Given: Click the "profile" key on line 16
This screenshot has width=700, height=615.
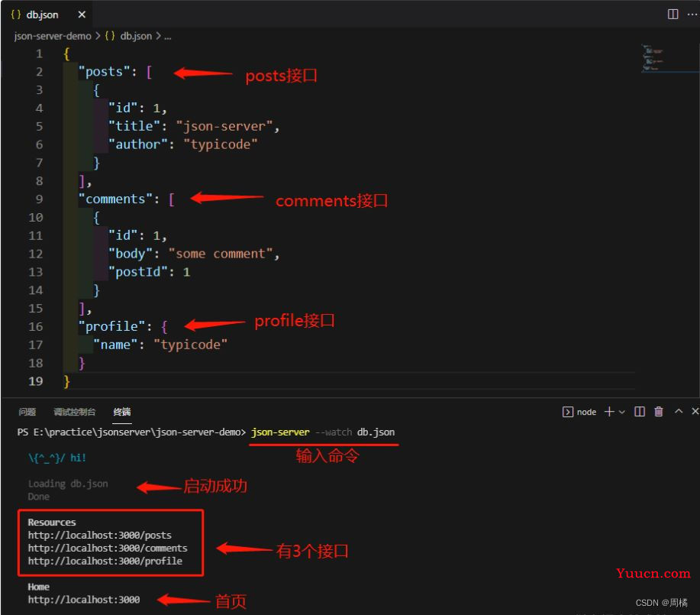Looking at the screenshot, I should pyautogui.click(x=111, y=326).
